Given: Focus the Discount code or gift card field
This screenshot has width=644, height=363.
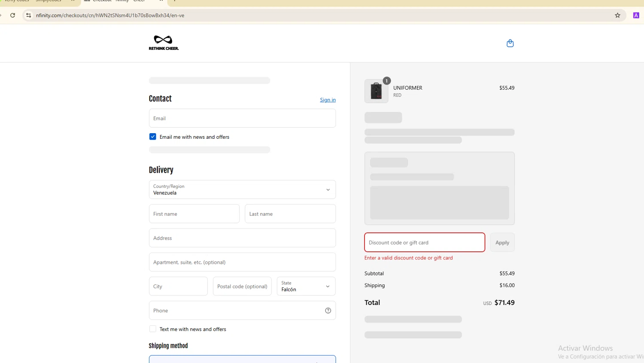Looking at the screenshot, I should point(425,242).
